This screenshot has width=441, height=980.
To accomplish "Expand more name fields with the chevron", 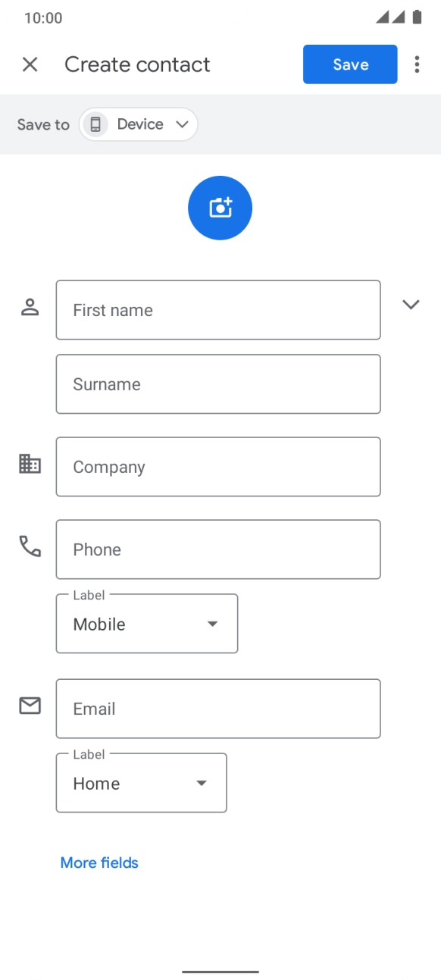I will (x=411, y=305).
